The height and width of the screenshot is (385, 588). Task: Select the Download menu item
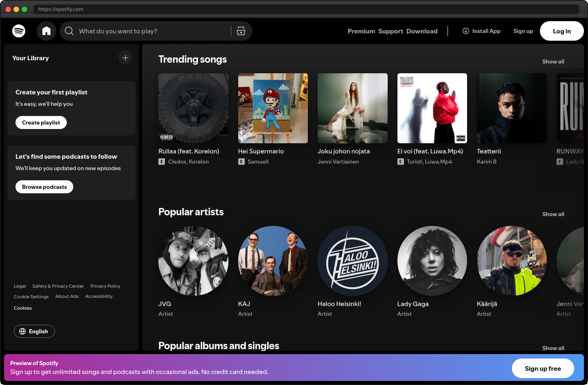422,31
